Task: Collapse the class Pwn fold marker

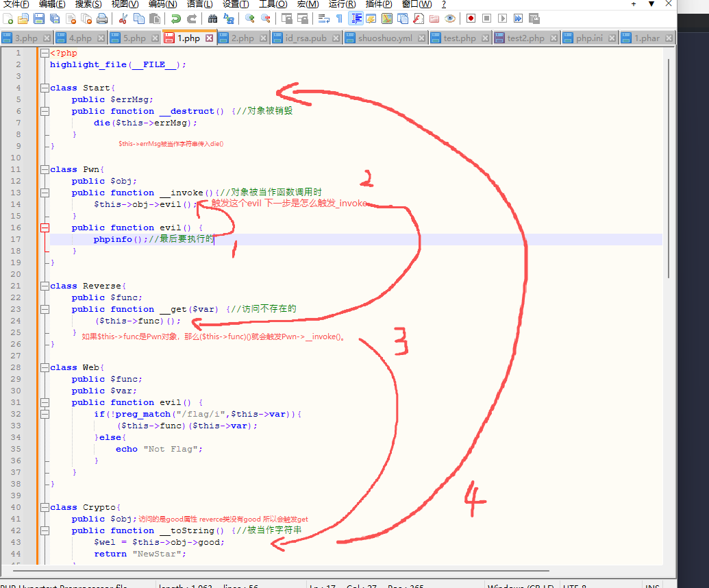Action: (x=45, y=169)
